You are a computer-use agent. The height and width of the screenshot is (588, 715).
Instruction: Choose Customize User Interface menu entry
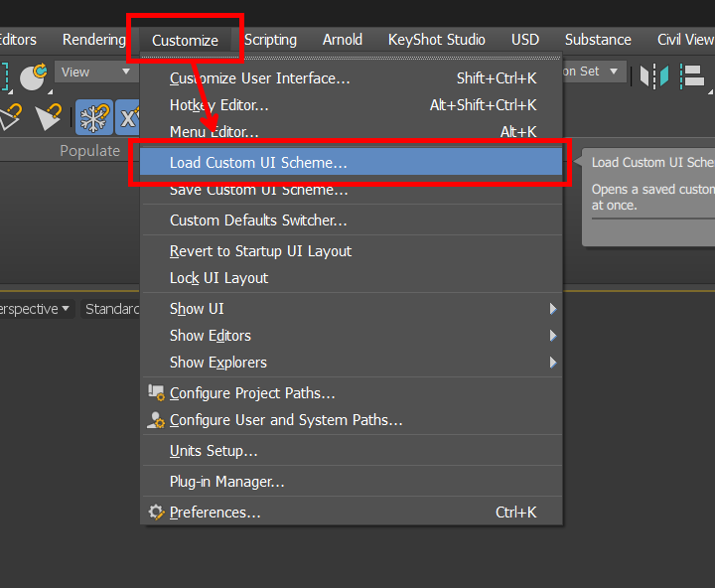coord(352,78)
